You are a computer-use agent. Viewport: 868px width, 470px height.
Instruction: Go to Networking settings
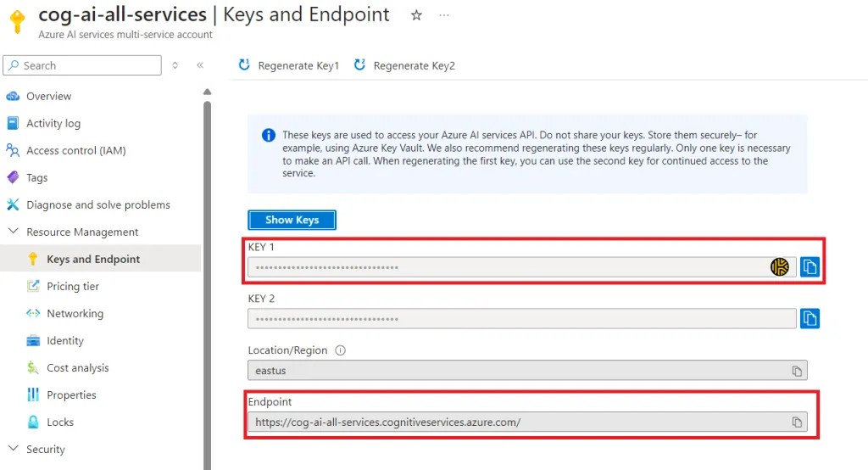click(x=75, y=314)
